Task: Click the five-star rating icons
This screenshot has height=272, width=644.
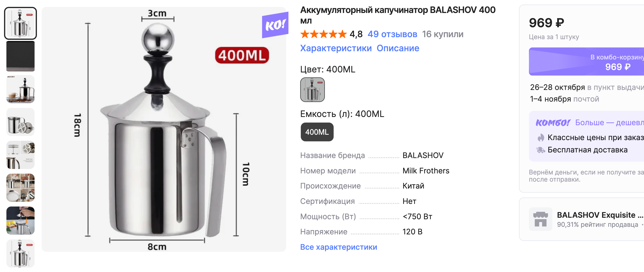Action: pyautogui.click(x=323, y=34)
